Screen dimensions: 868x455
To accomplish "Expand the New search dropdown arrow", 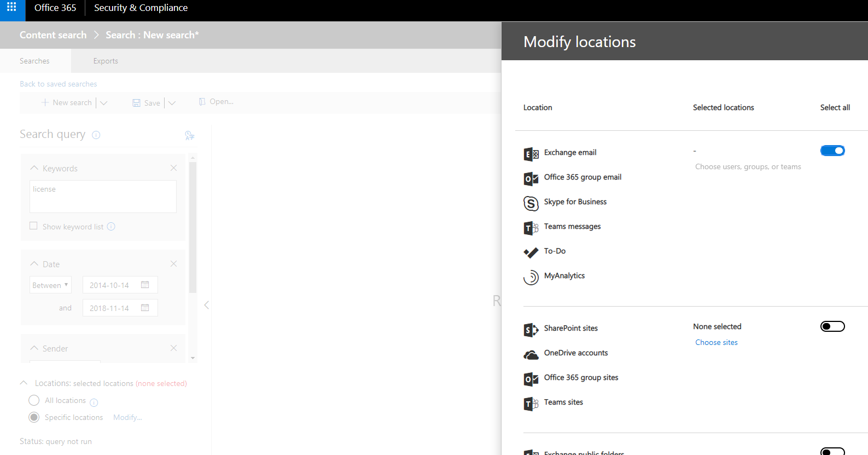I will (104, 103).
